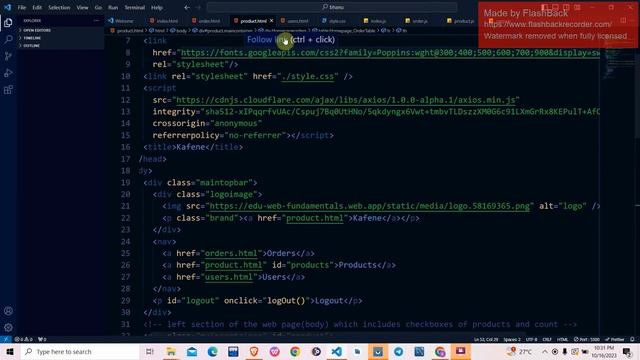This screenshot has height=360, width=640.
Task: Click the ports forwarded indicator in status bar
Action: click(42, 339)
